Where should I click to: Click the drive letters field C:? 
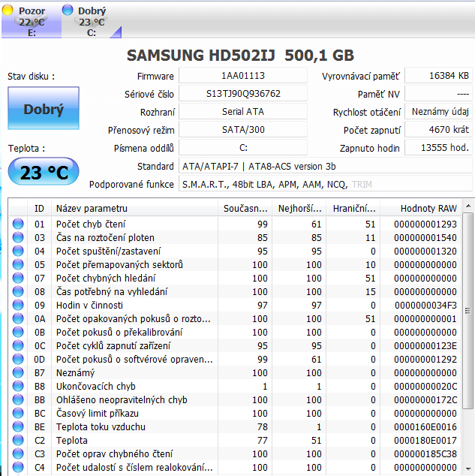click(243, 148)
